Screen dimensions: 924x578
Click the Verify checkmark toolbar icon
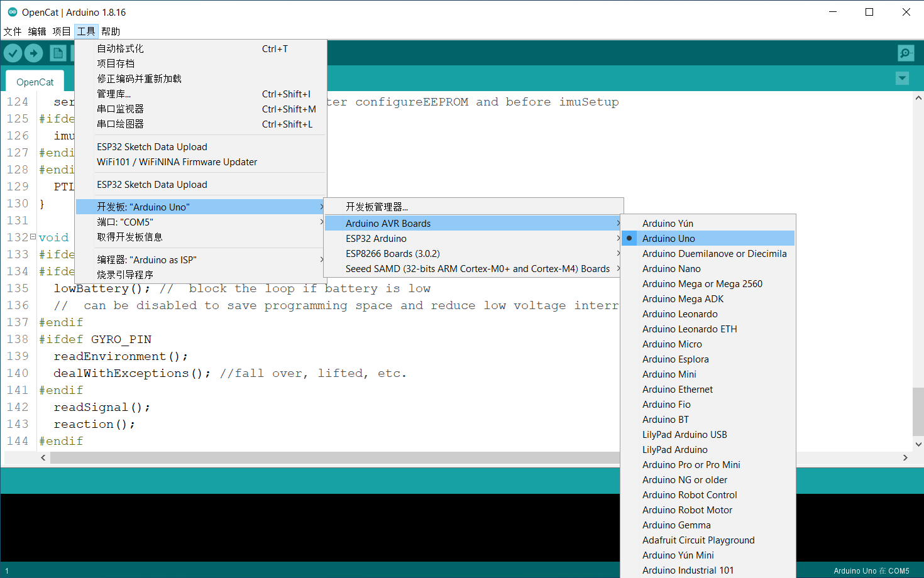13,53
